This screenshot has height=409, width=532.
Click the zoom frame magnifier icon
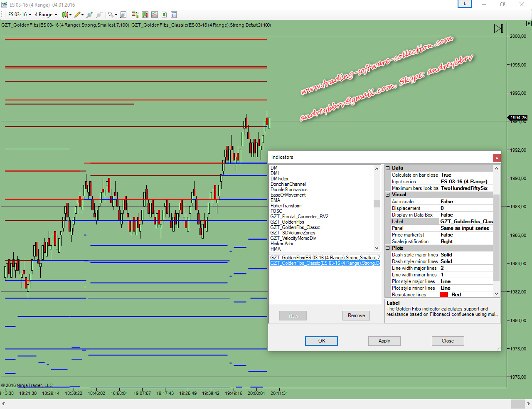[x=123, y=15]
